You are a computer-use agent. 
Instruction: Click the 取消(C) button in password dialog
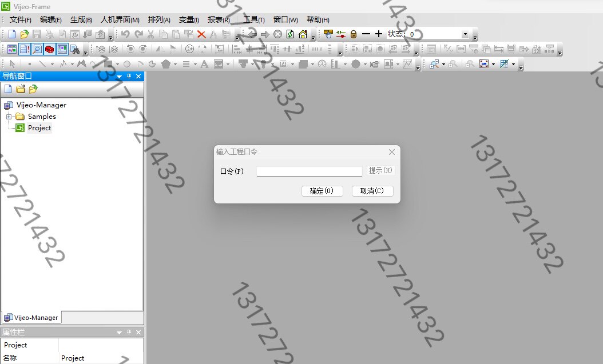tap(372, 191)
